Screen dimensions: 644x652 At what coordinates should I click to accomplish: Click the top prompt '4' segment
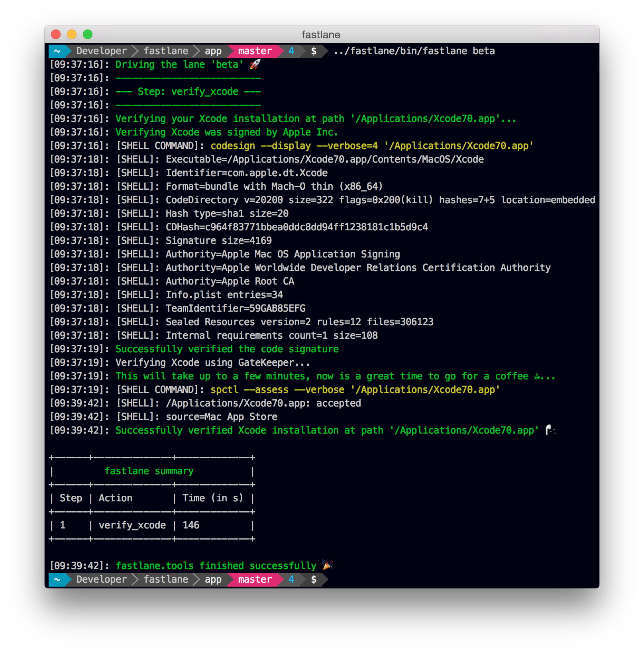(291, 51)
